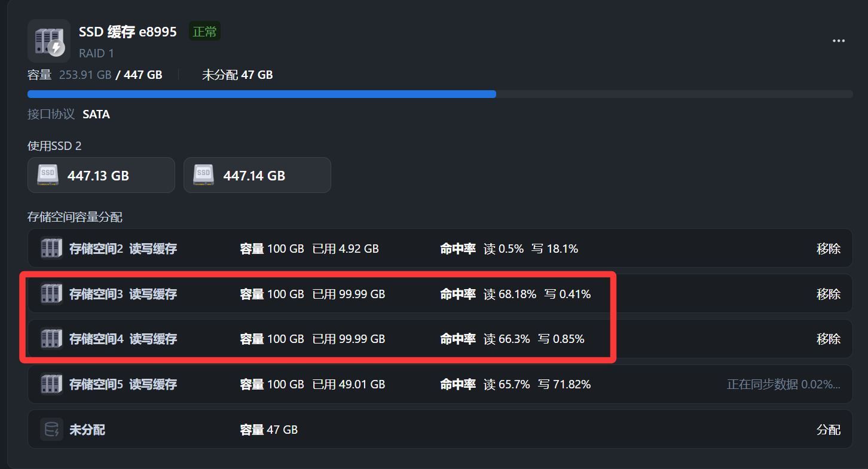Image resolution: width=868 pixels, height=469 pixels.
Task: Click the first SSD drive icon 447.13 GB
Action: [48, 175]
